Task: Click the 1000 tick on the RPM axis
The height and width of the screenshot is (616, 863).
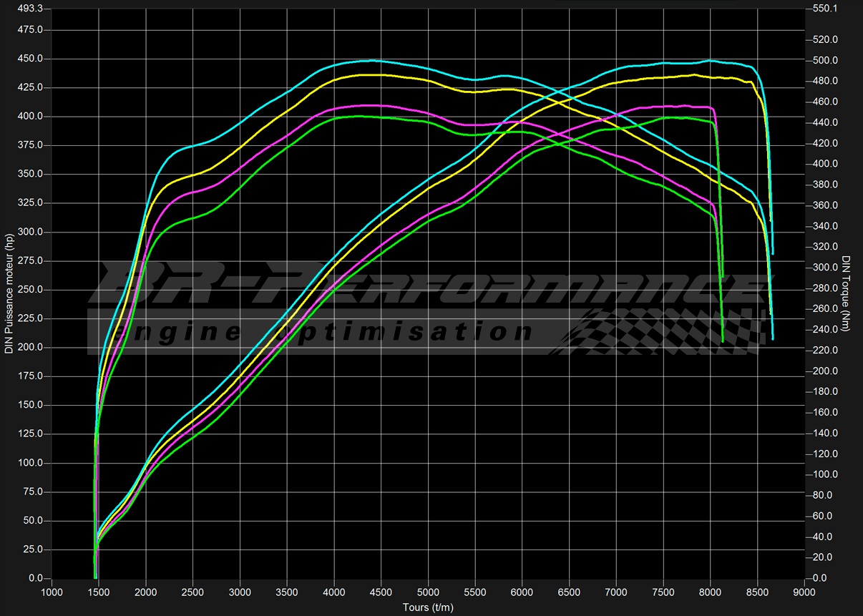Action: tap(52, 592)
